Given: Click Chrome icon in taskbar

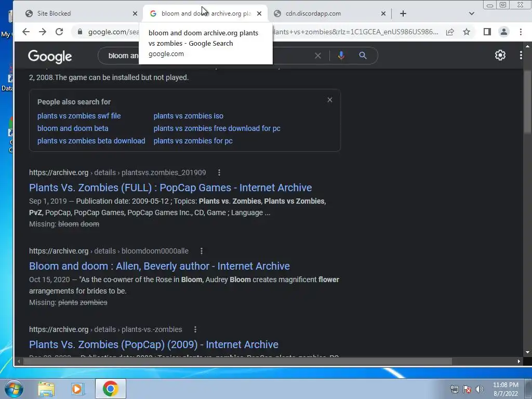Looking at the screenshot, I should 111,389.
